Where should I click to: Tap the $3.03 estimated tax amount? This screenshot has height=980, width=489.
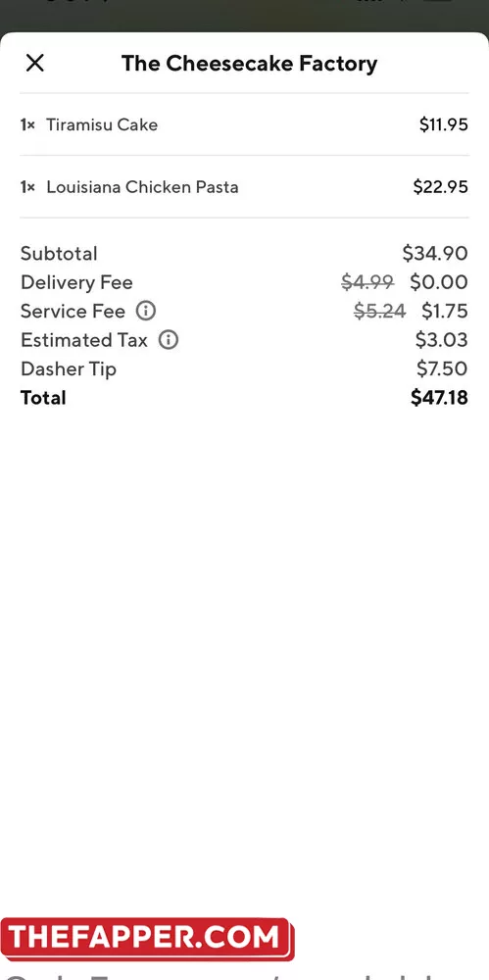point(442,339)
